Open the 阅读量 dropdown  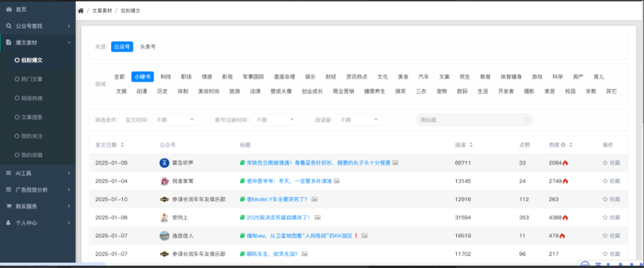coord(359,120)
